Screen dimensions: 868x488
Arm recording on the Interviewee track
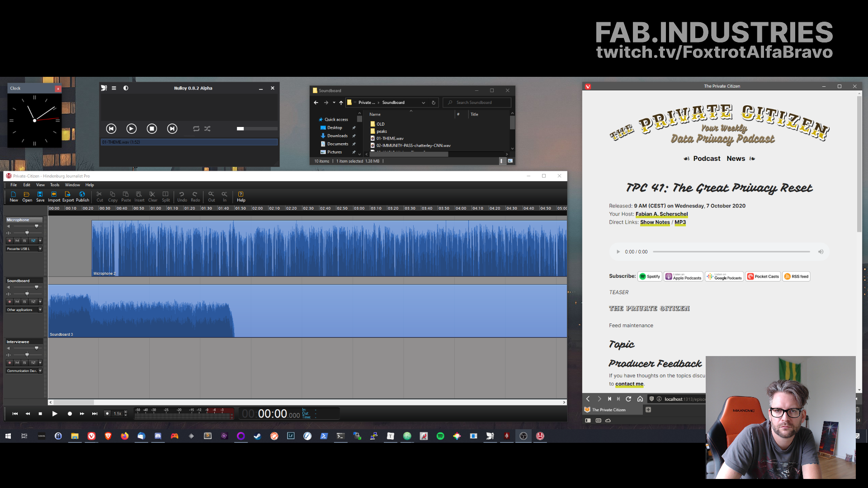[x=9, y=363]
